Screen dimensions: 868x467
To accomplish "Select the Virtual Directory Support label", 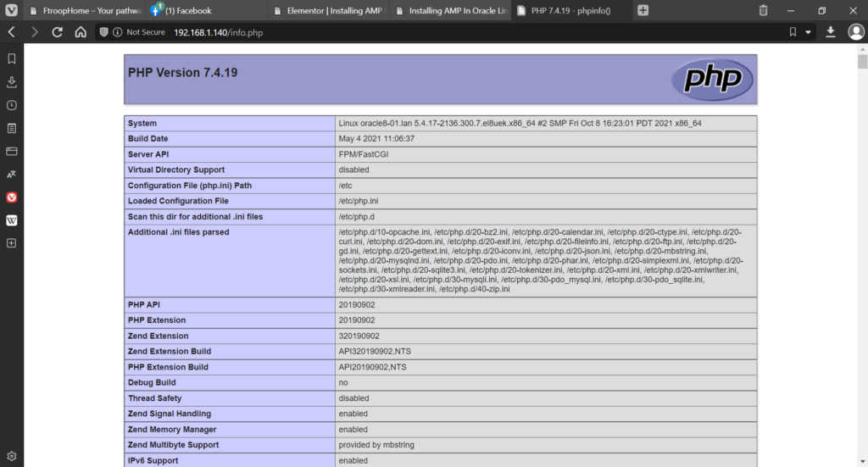I will (x=176, y=170).
